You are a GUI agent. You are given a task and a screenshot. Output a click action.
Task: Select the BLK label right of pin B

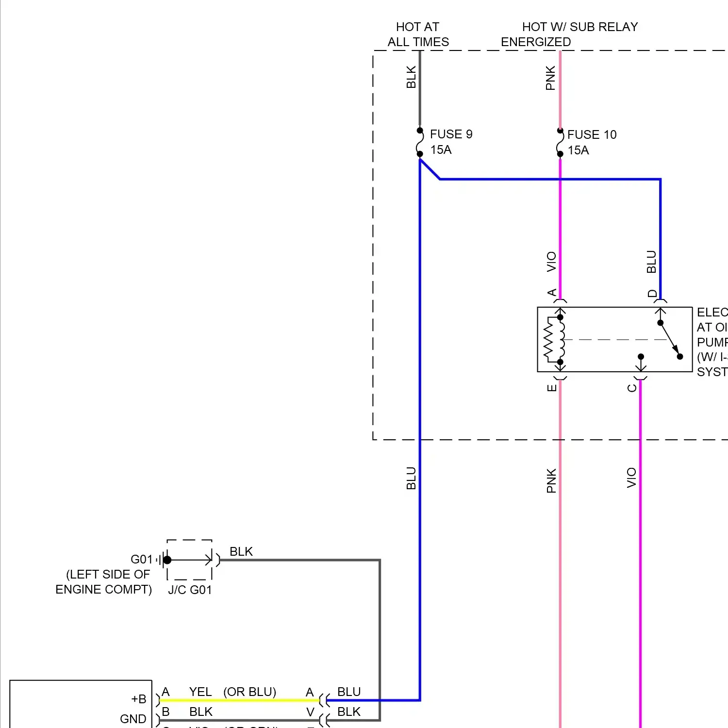point(201,711)
